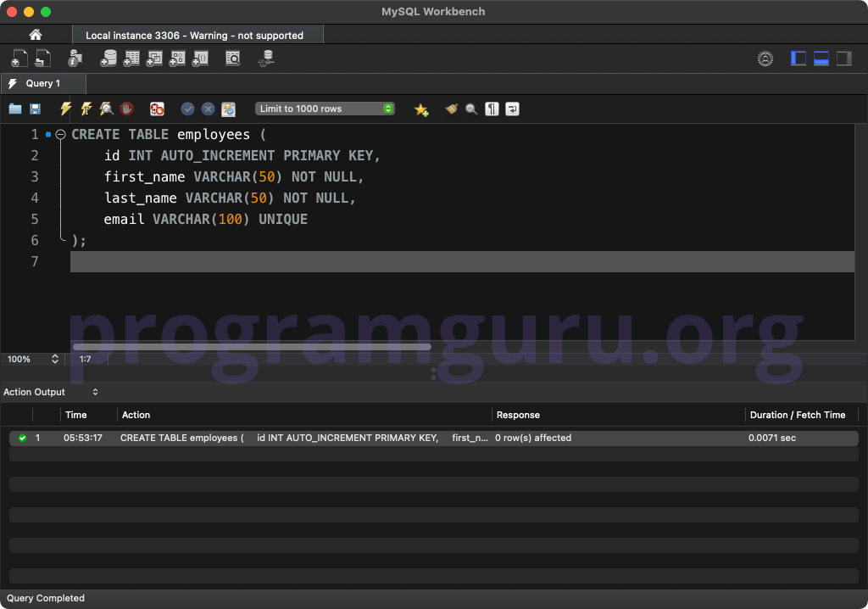Reconnect to DBMS icon
Screen dimensions: 868x609
[x=266, y=59]
